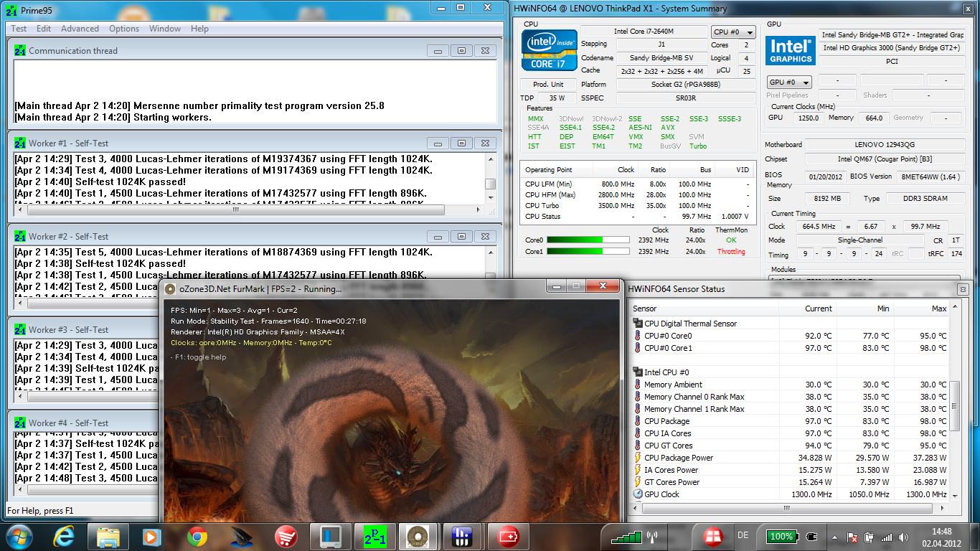Click the network signal icon in the system tray
This screenshot has height=551, width=980.
click(887, 537)
